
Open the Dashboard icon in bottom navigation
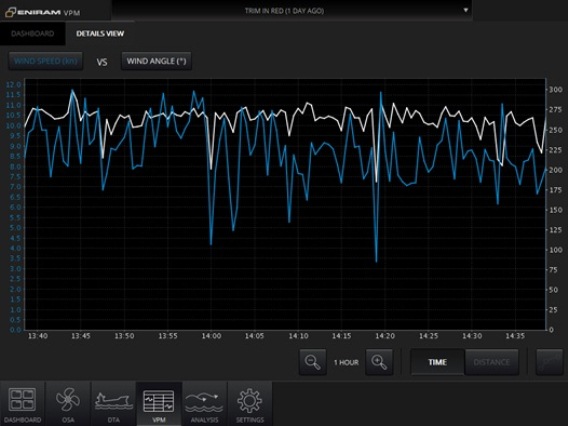(22, 403)
